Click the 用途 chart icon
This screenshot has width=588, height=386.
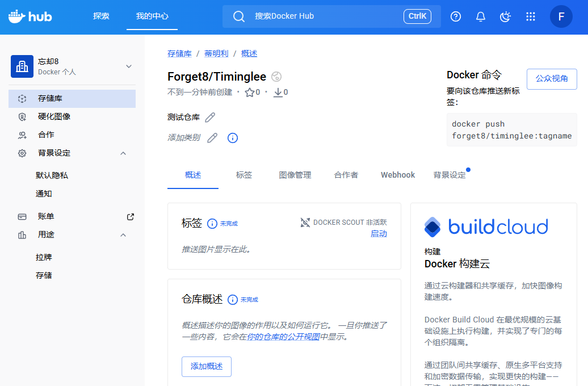22,235
